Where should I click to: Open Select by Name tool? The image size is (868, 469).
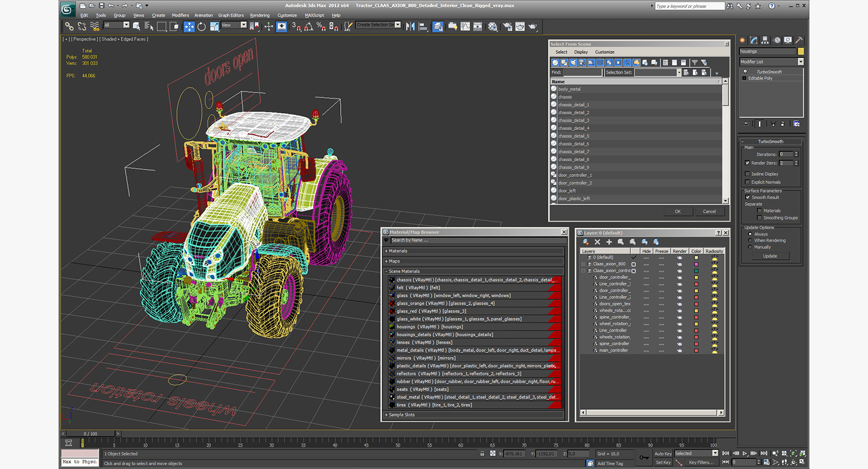click(149, 26)
